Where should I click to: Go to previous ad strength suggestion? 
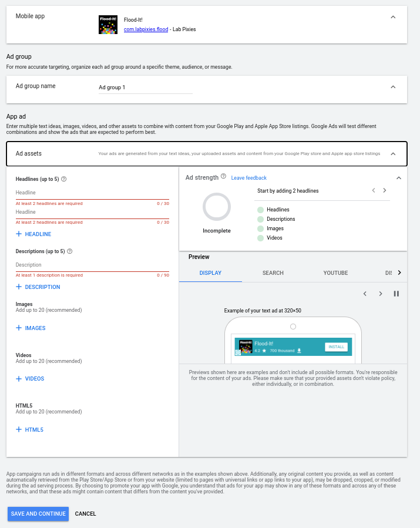pos(373,191)
